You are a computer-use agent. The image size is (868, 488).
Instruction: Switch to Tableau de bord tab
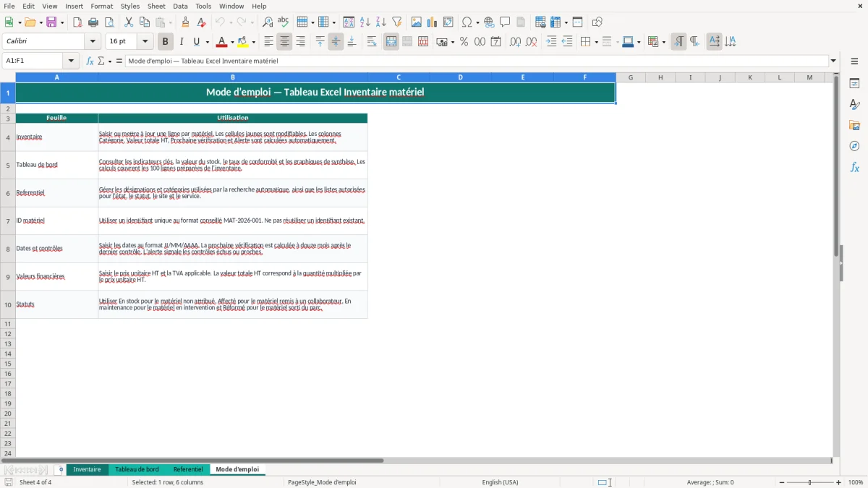click(137, 470)
